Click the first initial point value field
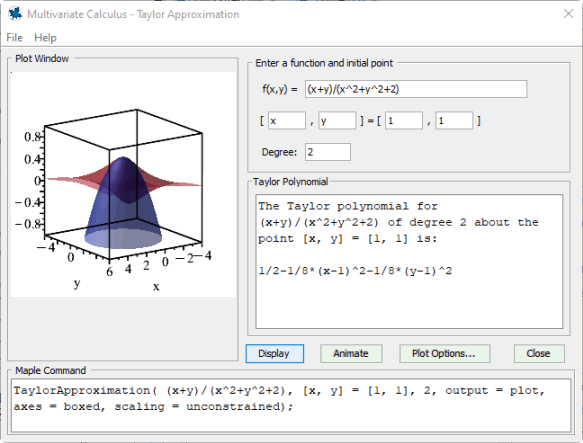Image resolution: width=583 pixels, height=443 pixels. [404, 121]
